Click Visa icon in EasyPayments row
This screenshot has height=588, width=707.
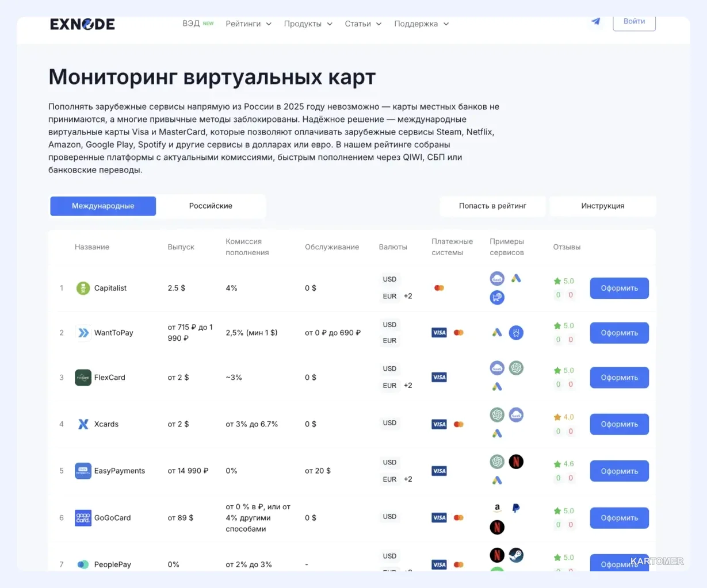point(440,471)
